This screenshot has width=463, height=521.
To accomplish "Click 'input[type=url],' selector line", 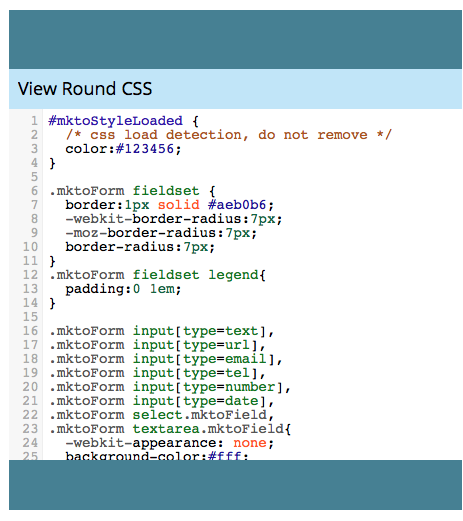I will pos(157,345).
